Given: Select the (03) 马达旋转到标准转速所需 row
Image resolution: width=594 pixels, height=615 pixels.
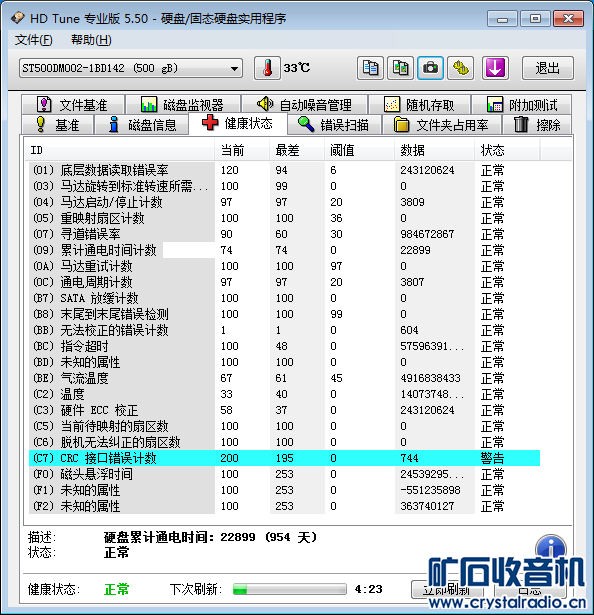Looking at the screenshot, I should pyautogui.click(x=284, y=186).
